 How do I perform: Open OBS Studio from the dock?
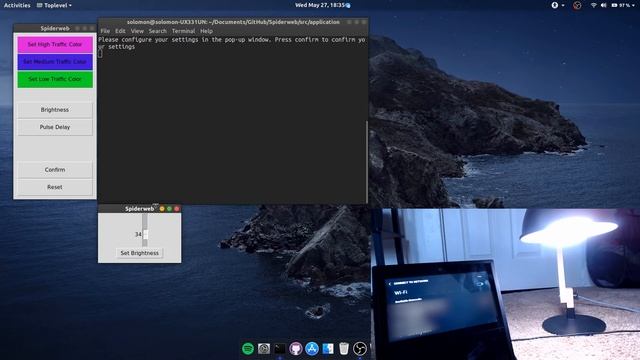(x=360, y=349)
